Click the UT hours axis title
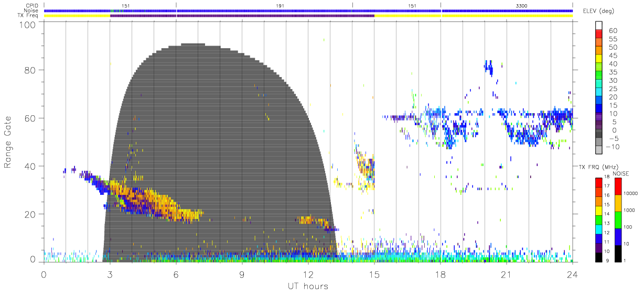 [308, 286]
